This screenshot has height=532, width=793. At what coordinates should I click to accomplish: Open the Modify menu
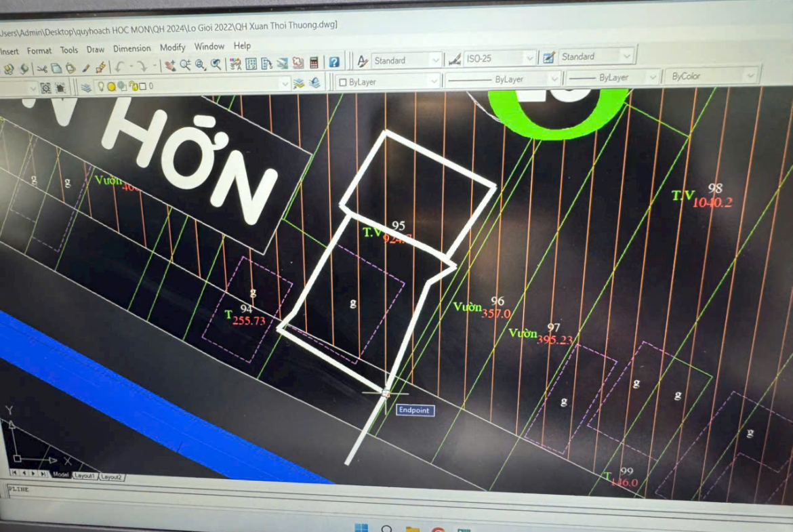point(172,47)
